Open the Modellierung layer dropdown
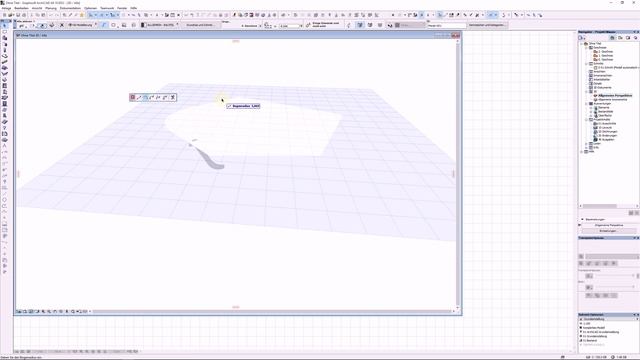Viewport: 640px width, 360px height. pyautogui.click(x=82, y=25)
